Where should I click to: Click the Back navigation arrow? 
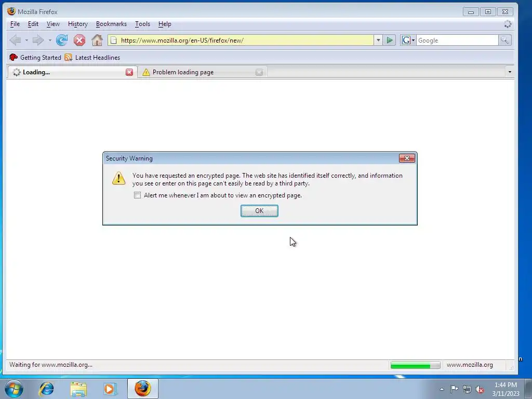point(15,40)
